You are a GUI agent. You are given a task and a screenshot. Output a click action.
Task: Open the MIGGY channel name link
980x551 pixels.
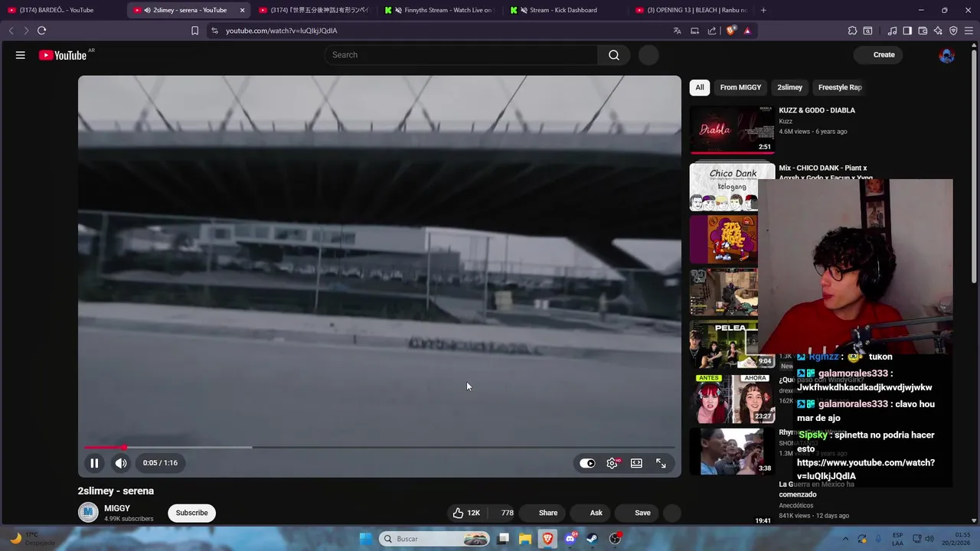click(117, 508)
